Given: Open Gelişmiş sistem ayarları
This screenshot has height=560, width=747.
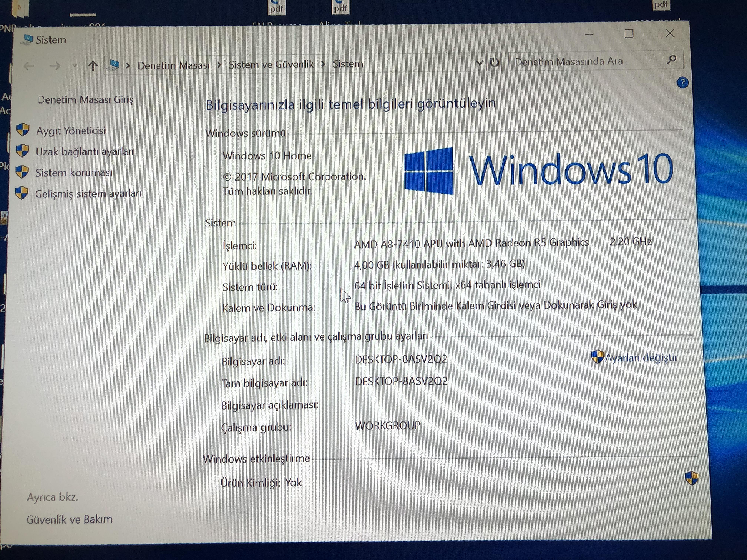Looking at the screenshot, I should (88, 194).
